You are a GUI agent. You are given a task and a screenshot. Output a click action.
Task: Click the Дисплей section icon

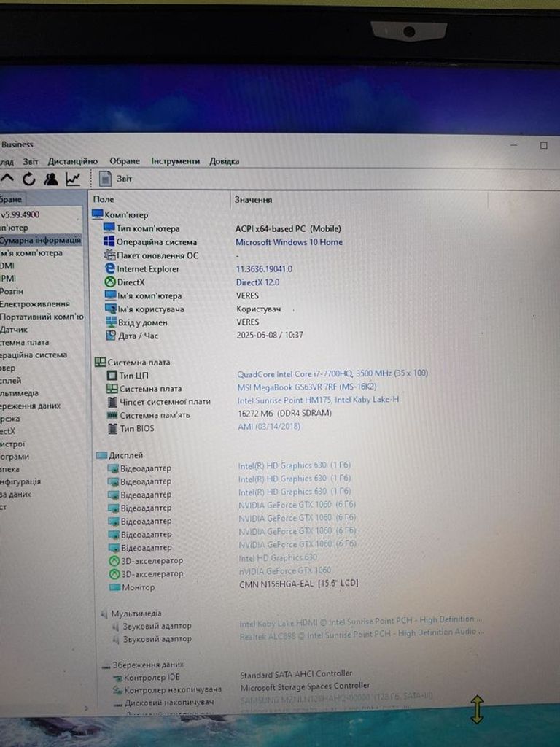coord(101,455)
